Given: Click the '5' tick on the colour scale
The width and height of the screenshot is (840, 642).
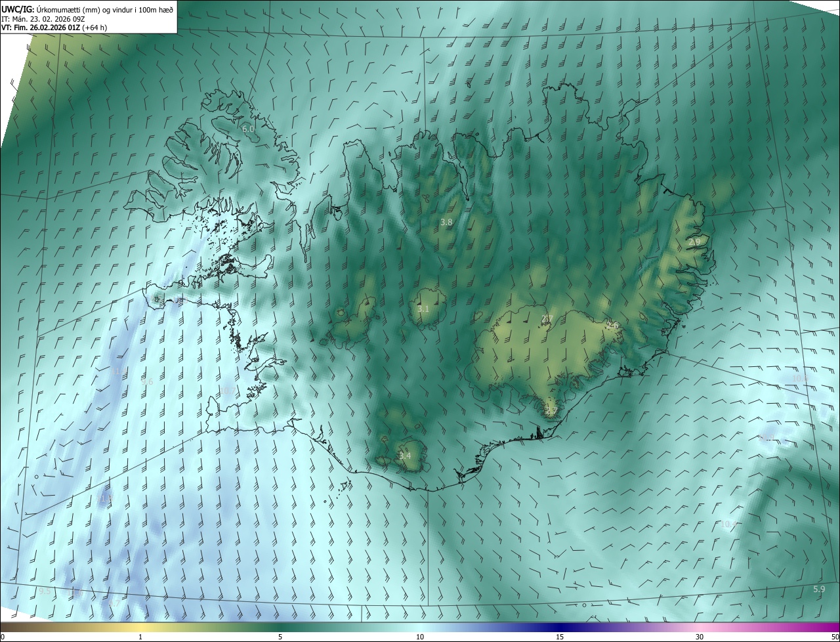Looking at the screenshot, I should coord(280,637).
